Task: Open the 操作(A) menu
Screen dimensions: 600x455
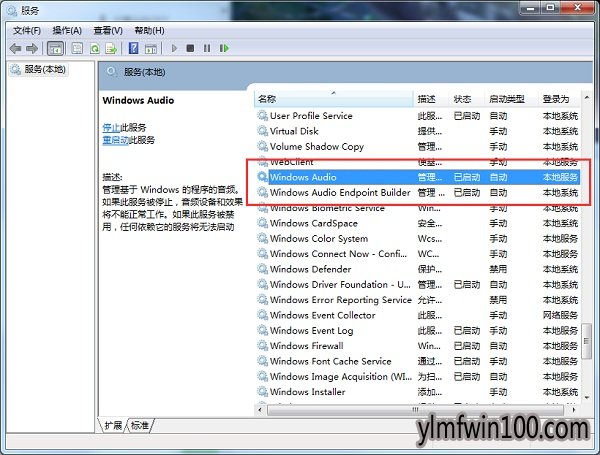Action: click(67, 31)
